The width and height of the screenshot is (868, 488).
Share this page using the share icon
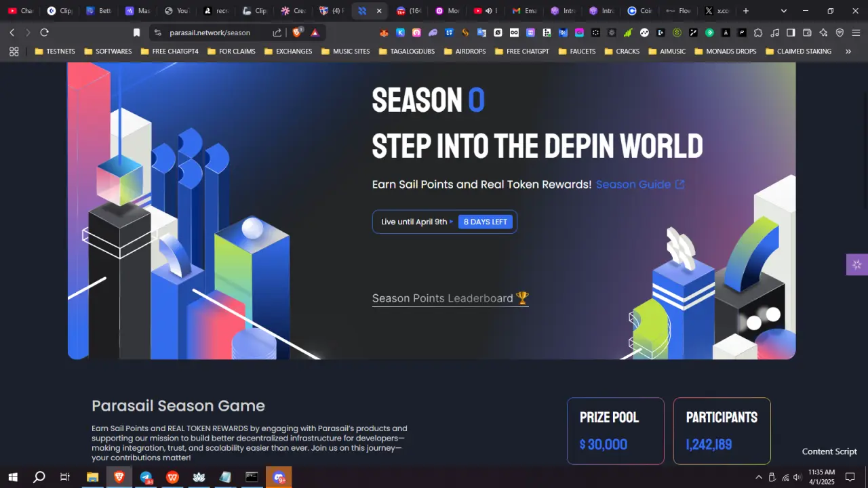(277, 33)
